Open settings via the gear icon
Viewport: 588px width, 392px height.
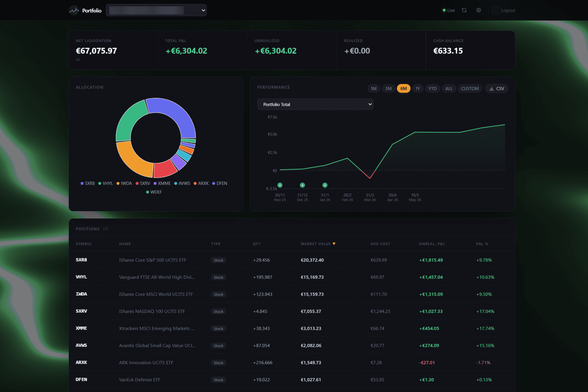coord(478,10)
